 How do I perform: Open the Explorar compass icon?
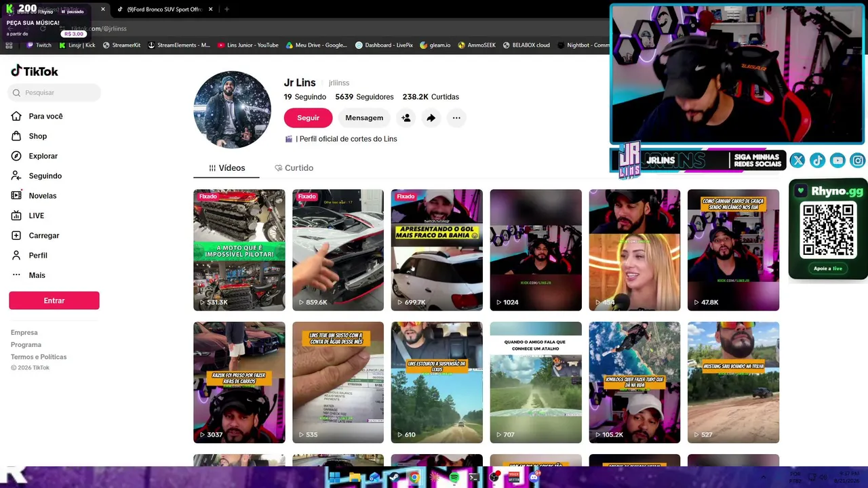click(x=16, y=156)
